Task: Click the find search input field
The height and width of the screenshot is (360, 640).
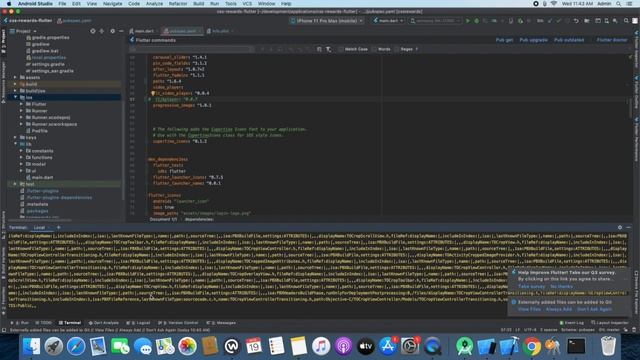Action: point(191,49)
